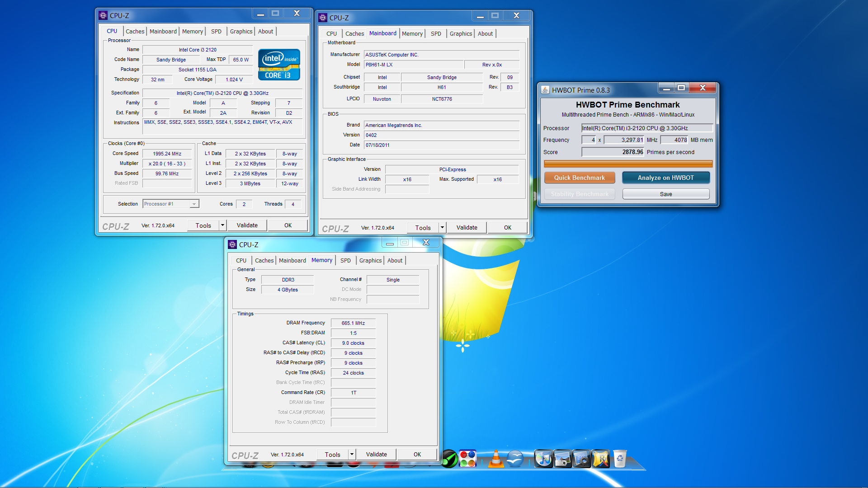
Task: Click the Core Speed value 1995.24 MHz
Action: 167,154
